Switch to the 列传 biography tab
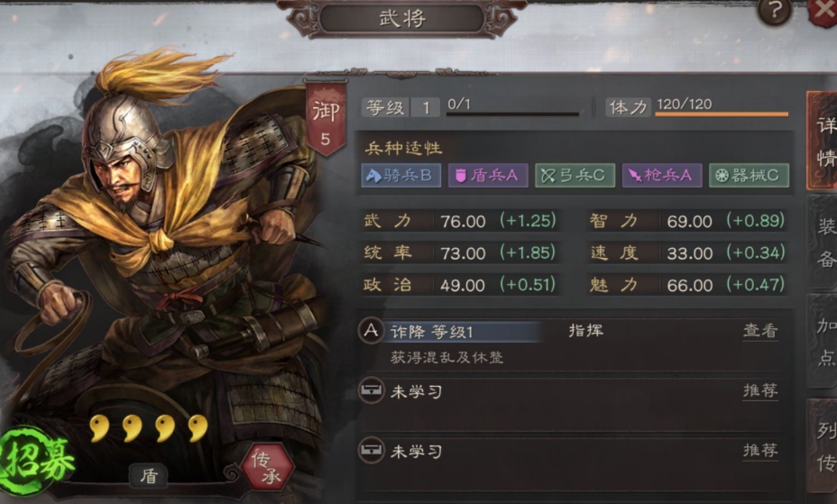Viewport: 837px width, 504px height. [x=823, y=445]
